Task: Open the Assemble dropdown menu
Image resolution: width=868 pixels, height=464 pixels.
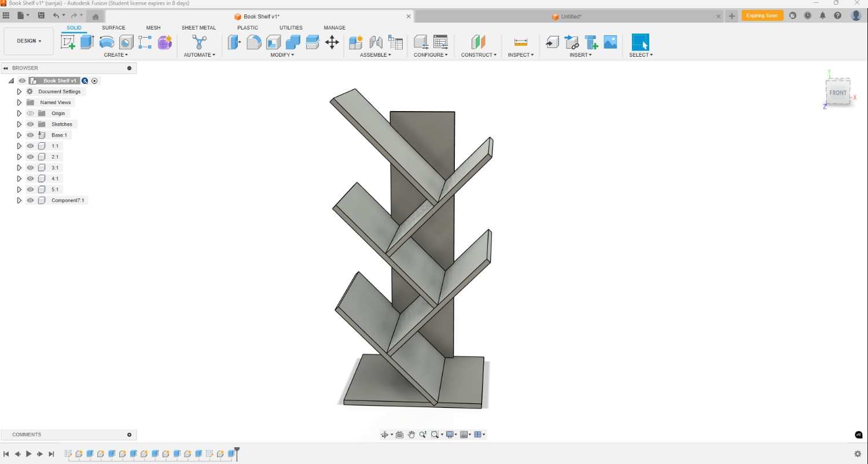Action: point(376,55)
